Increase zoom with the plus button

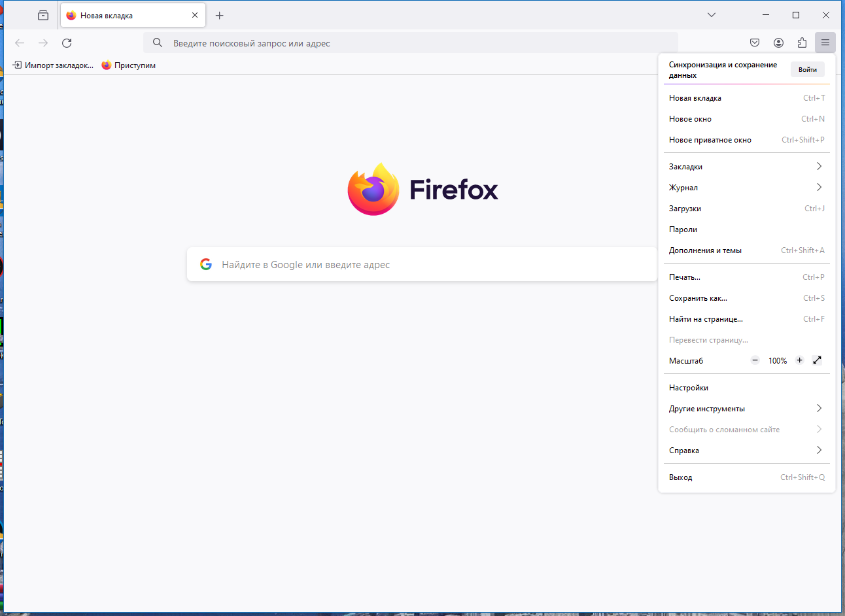(799, 360)
